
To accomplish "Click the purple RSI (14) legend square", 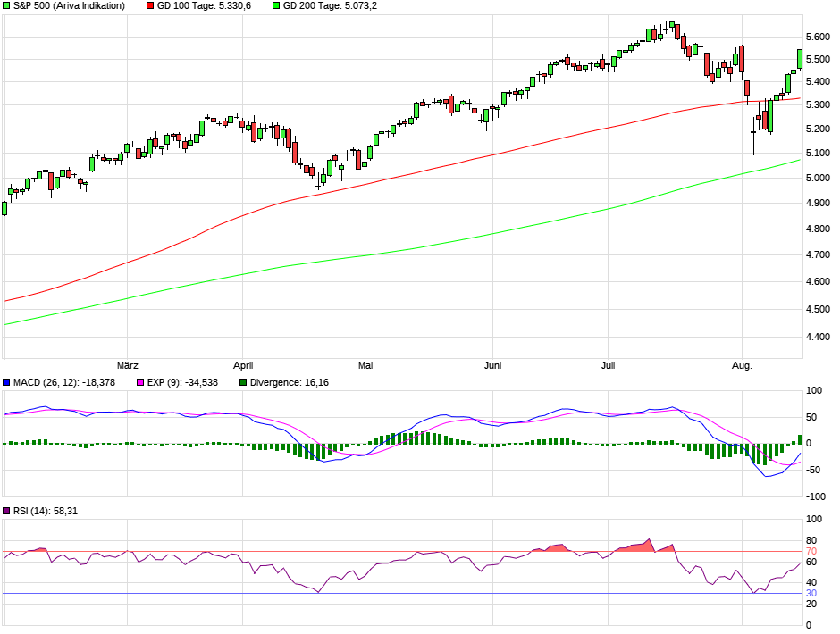I will [x=6, y=512].
